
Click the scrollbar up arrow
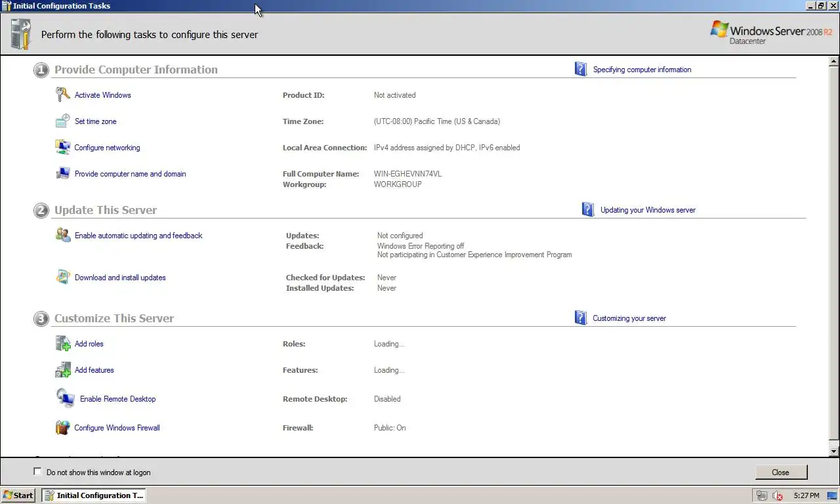pos(834,62)
